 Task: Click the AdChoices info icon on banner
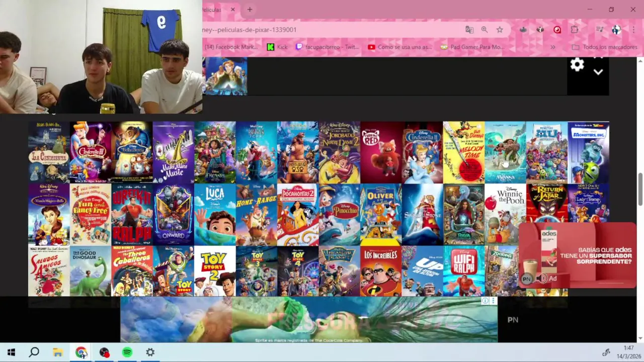tap(485, 301)
